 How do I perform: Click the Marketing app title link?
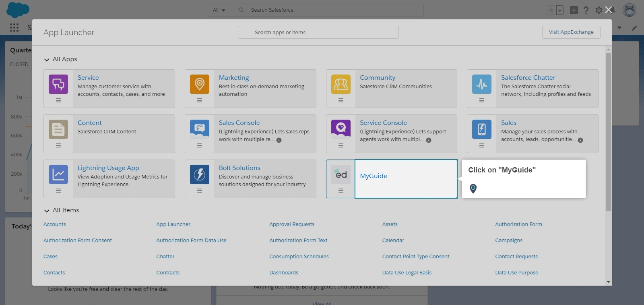click(x=234, y=78)
